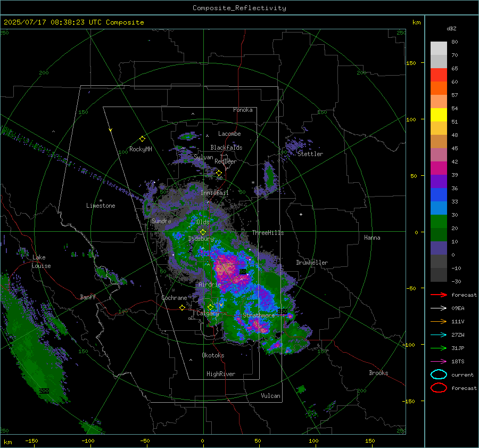
Task: Click the Banff town label
Action: 88,297
